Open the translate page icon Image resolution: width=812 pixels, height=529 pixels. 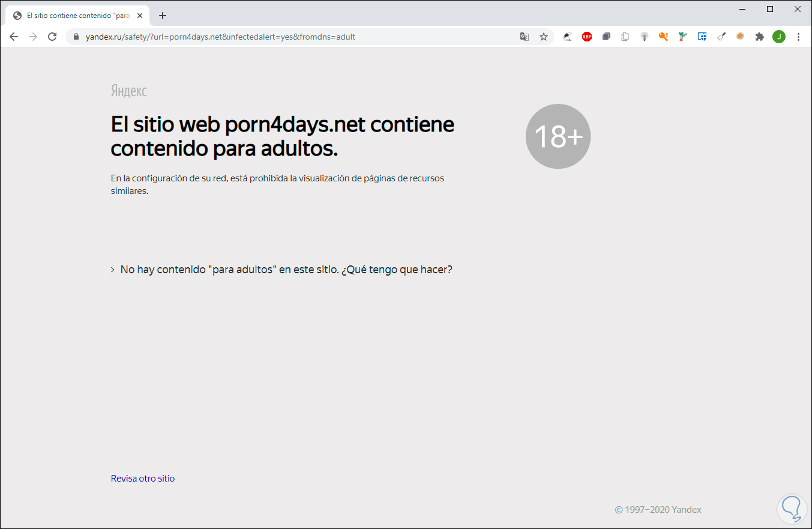525,37
